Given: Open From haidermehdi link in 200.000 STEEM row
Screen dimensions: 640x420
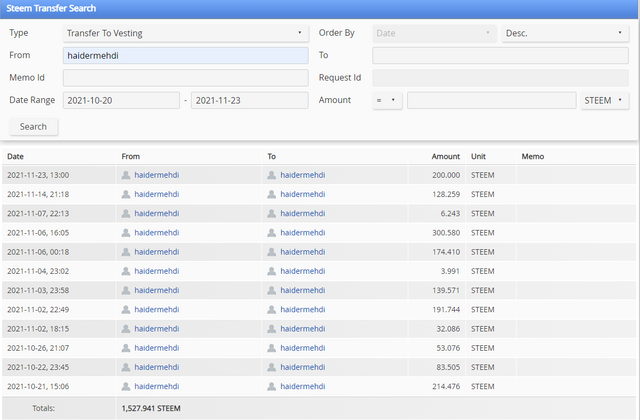Looking at the screenshot, I should (x=157, y=175).
